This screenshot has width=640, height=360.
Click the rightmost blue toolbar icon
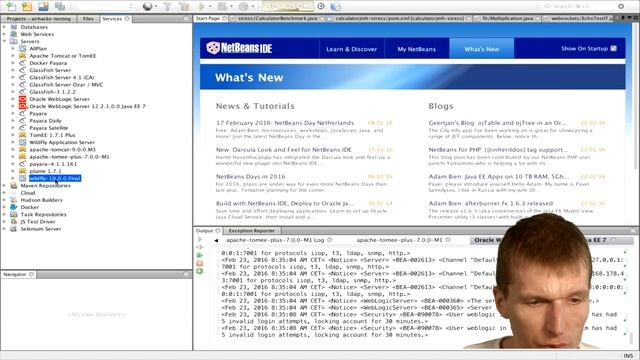pyautogui.click(x=335, y=6)
